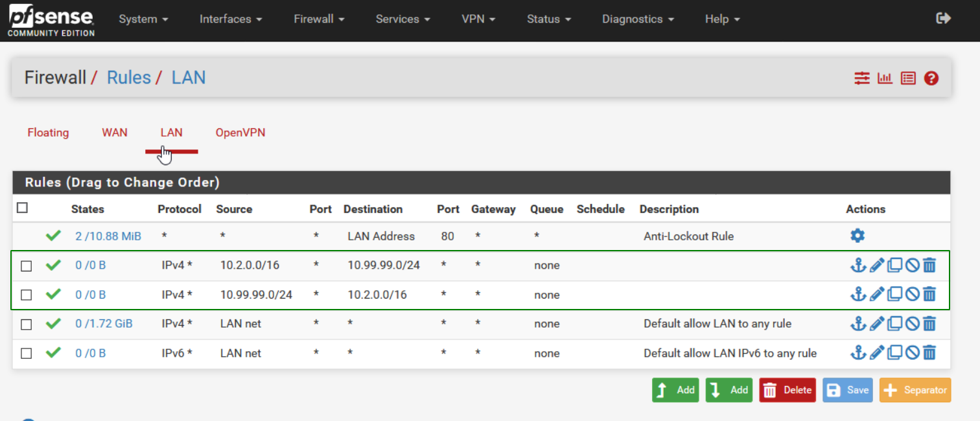Open the VPN dropdown menu

coord(478,19)
